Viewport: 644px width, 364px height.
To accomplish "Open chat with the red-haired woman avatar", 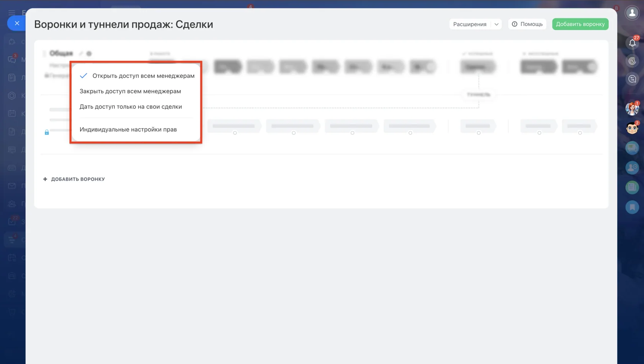I will click(x=632, y=109).
